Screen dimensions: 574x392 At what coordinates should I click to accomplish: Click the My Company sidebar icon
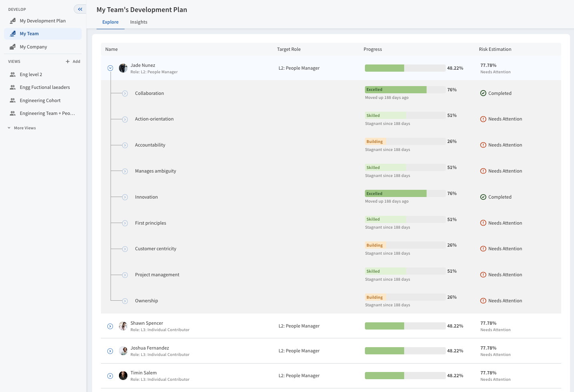12,47
